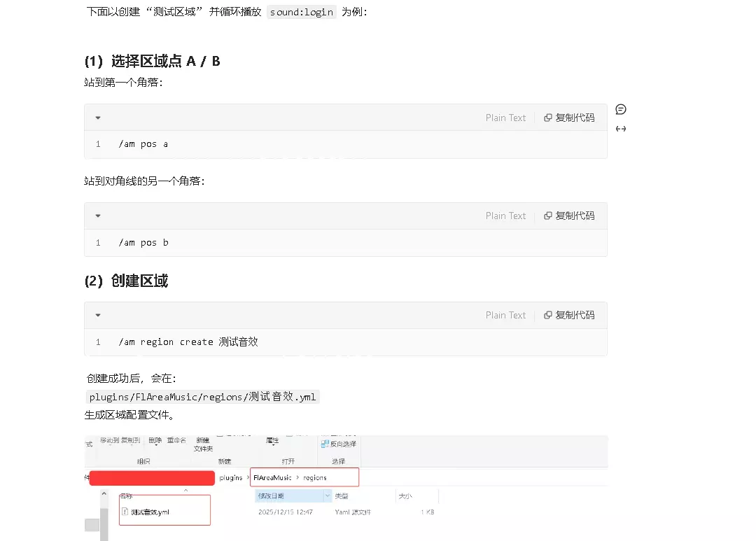Copy code from '/am pos b' block
The image size is (756, 541).
(569, 216)
